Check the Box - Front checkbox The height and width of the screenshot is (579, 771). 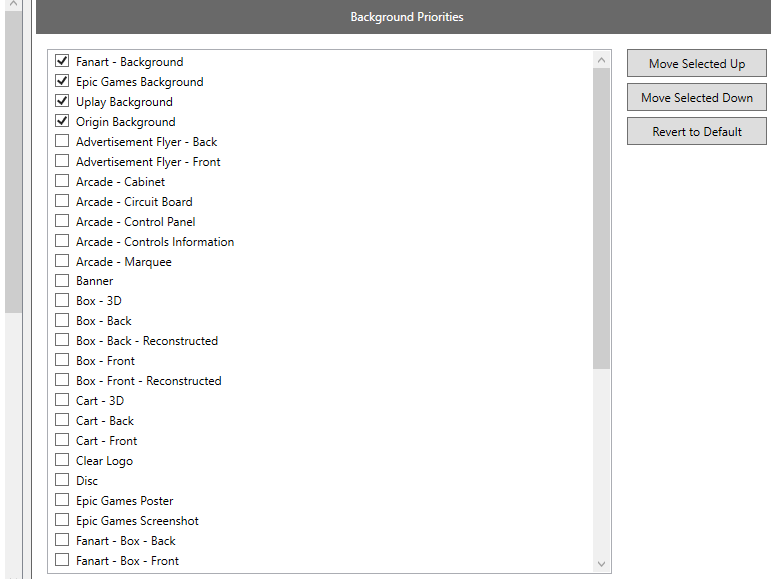62,360
